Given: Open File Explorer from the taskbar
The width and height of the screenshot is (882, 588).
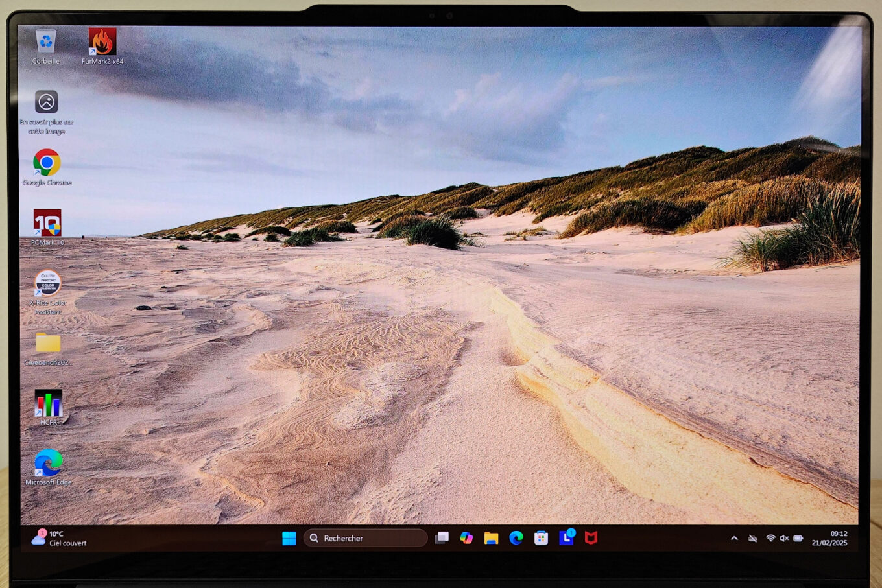Looking at the screenshot, I should pos(491,538).
